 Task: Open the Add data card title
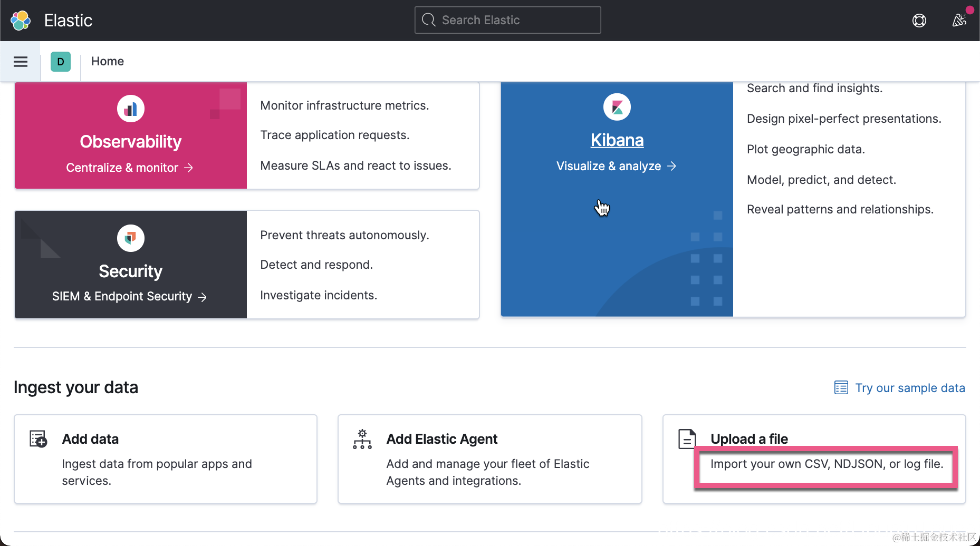[x=90, y=439]
